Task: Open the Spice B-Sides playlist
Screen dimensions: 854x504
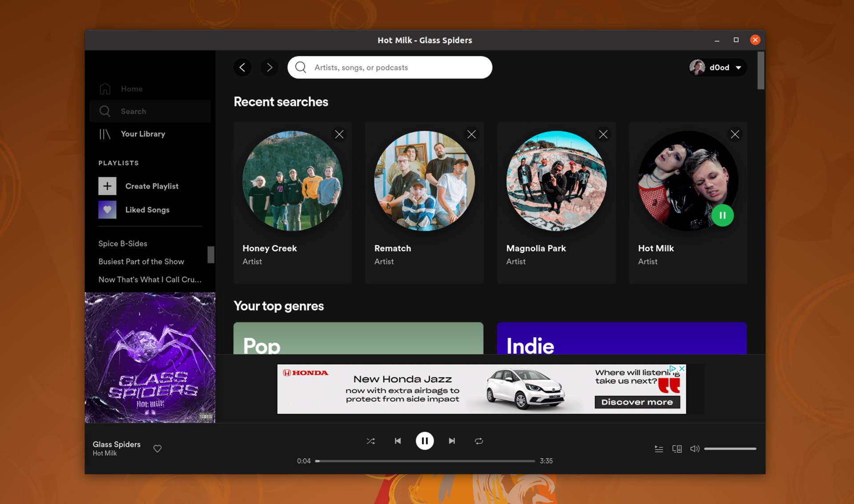Action: point(123,244)
